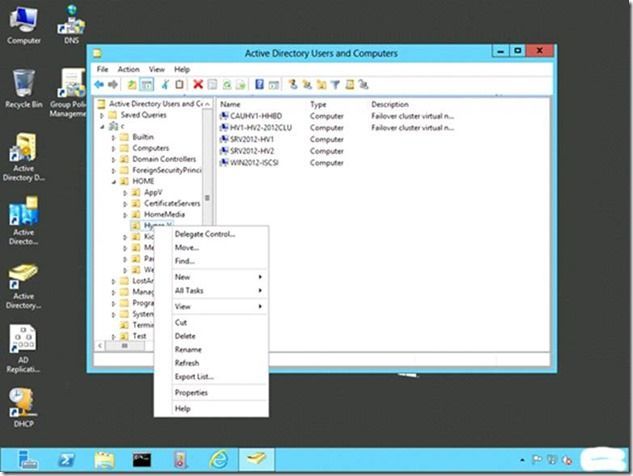Click the Up one level toolbar icon
This screenshot has width=633, height=476.
[132, 84]
